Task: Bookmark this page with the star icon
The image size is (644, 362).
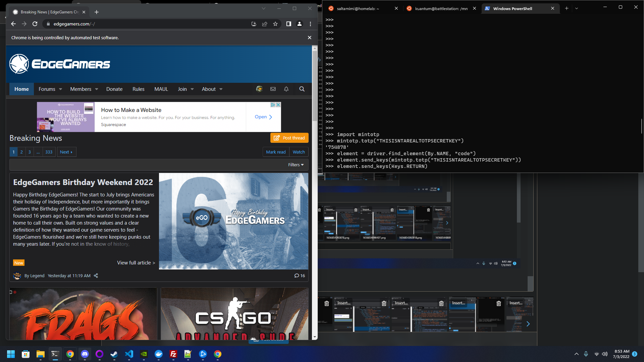Action: (x=275, y=24)
